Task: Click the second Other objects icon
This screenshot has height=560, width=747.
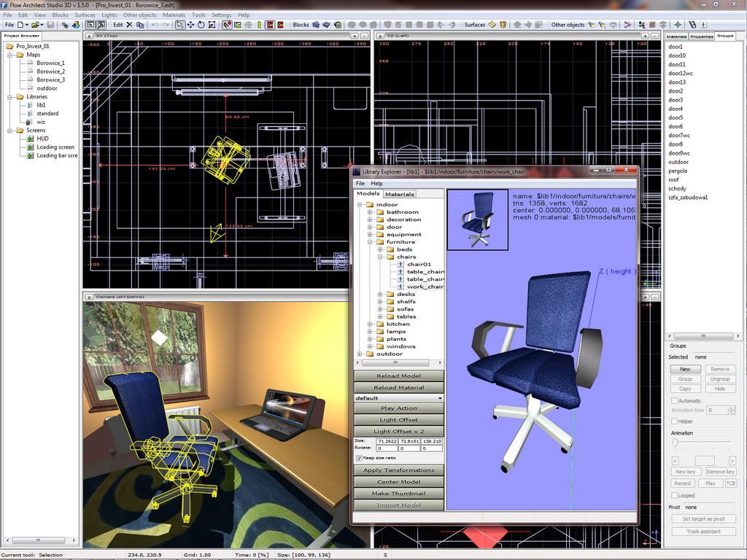Action: coord(602,25)
